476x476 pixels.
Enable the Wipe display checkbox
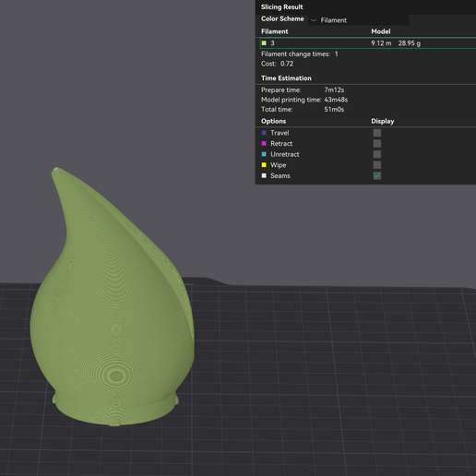click(377, 165)
